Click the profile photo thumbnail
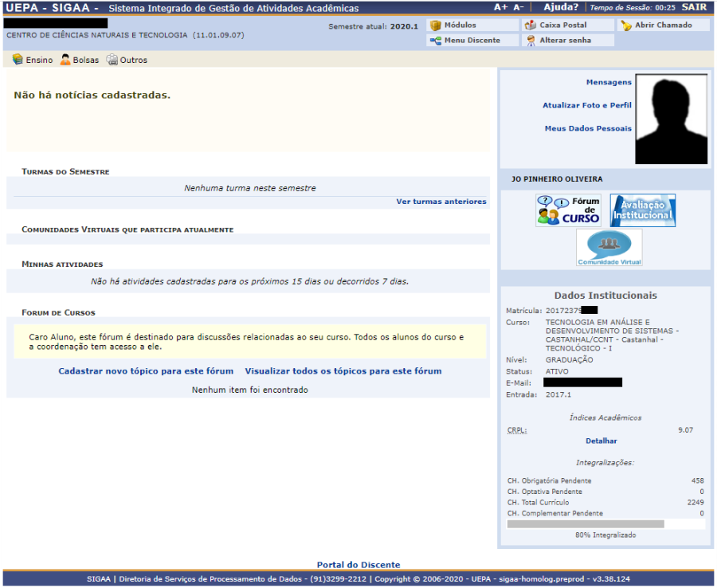 [670, 117]
